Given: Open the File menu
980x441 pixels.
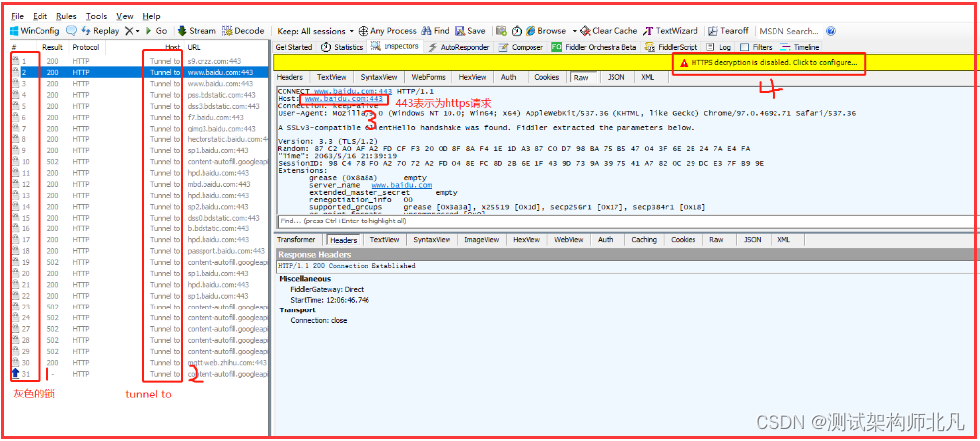Looking at the screenshot, I should point(17,16).
